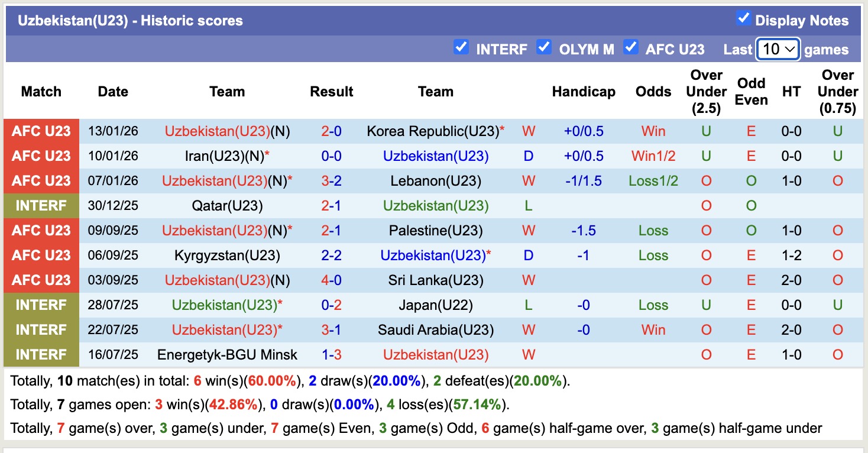868x453 pixels.
Task: Click the AFC U23 label for 13/01/26 match
Action: click(41, 131)
